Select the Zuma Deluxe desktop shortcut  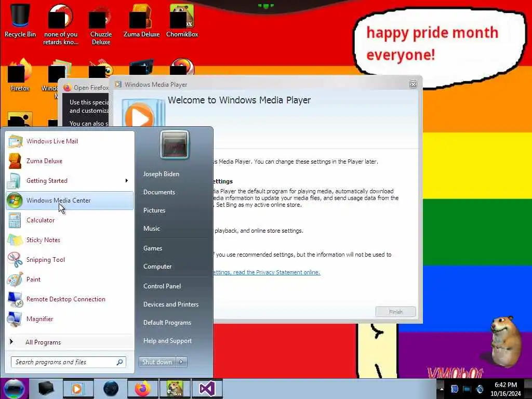141,21
